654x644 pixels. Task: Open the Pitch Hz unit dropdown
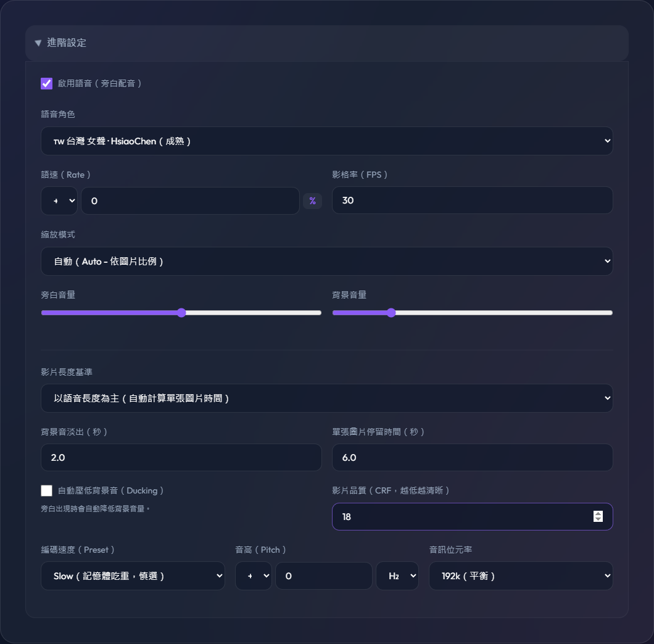pos(397,576)
